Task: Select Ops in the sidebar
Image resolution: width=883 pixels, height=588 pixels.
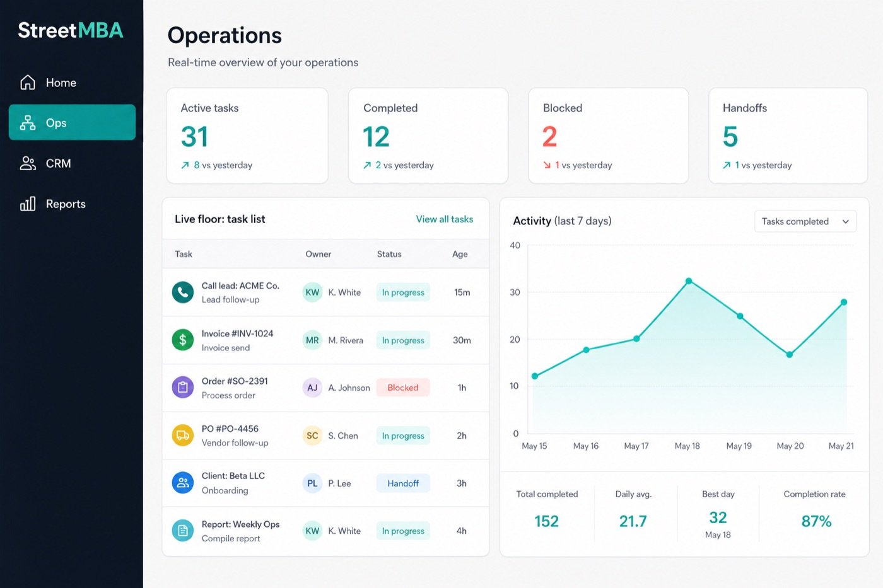Action: (x=72, y=122)
